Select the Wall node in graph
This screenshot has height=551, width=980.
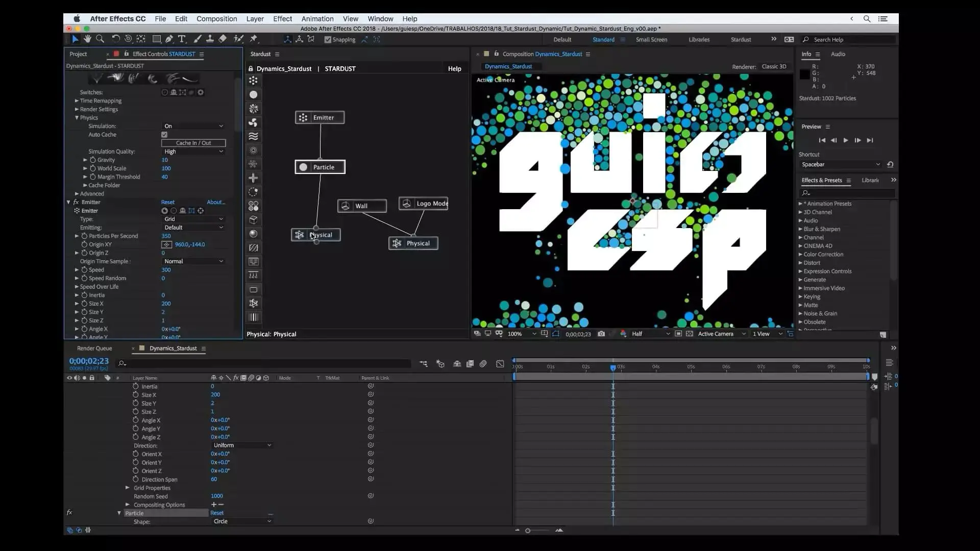click(x=362, y=206)
